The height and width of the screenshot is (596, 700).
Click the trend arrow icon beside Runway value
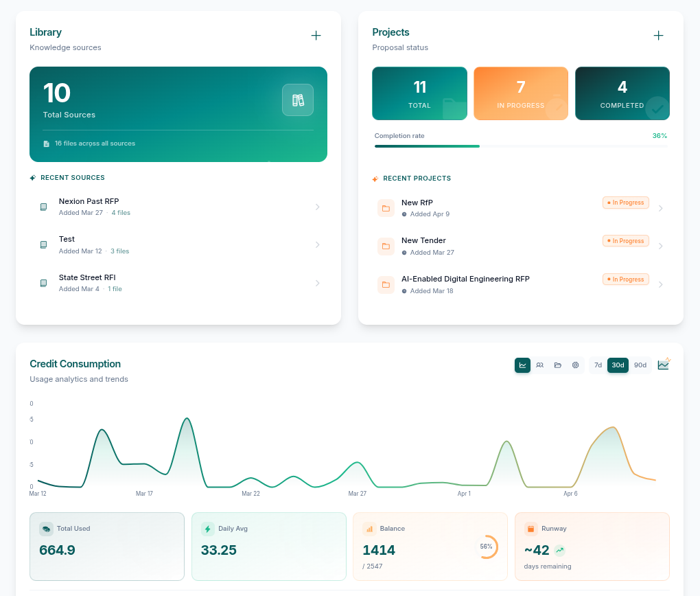point(560,550)
